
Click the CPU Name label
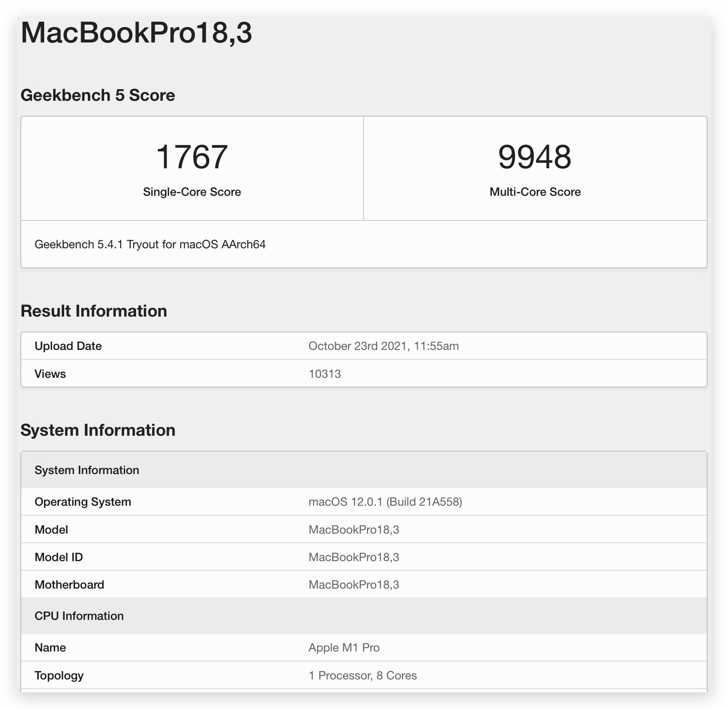pyautogui.click(x=50, y=647)
